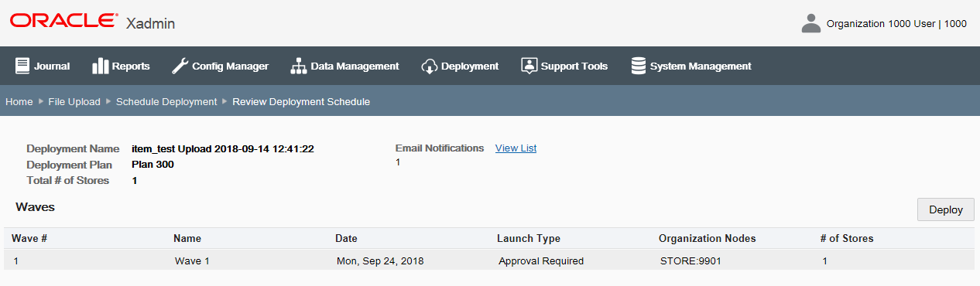
Task: Open the Reports menu
Action: (122, 66)
